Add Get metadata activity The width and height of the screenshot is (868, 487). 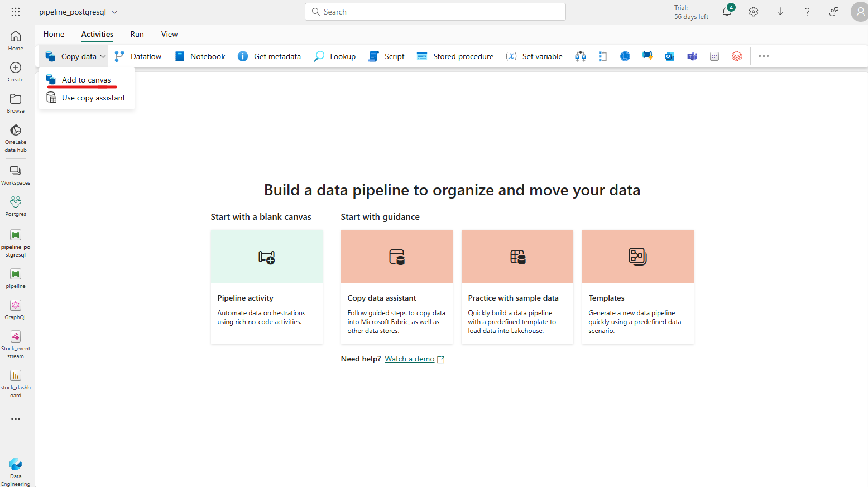pyautogui.click(x=269, y=56)
